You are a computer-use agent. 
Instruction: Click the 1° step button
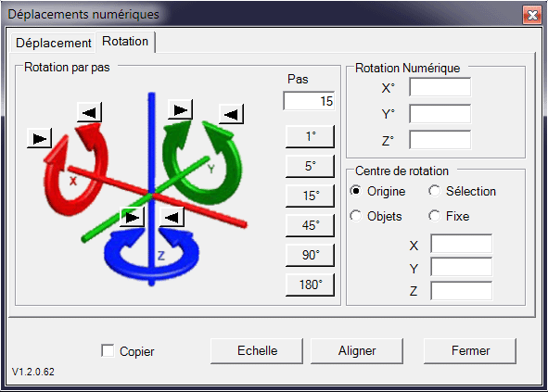tap(310, 136)
